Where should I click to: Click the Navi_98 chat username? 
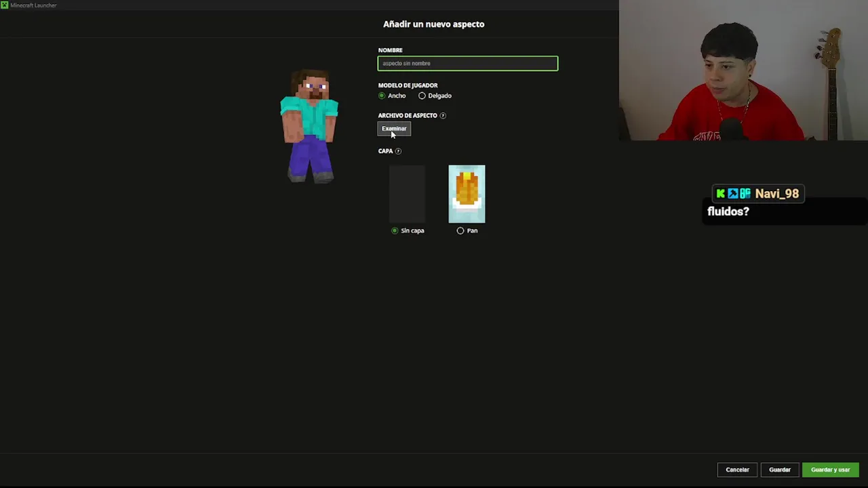coord(776,194)
